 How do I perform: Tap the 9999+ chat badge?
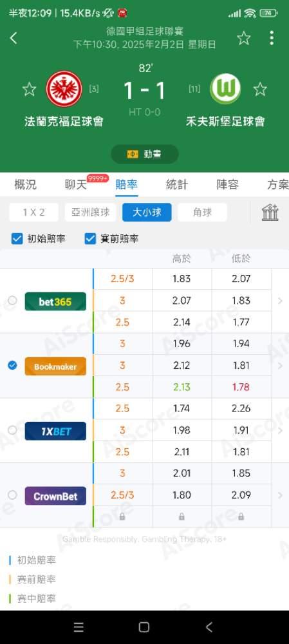tap(98, 178)
